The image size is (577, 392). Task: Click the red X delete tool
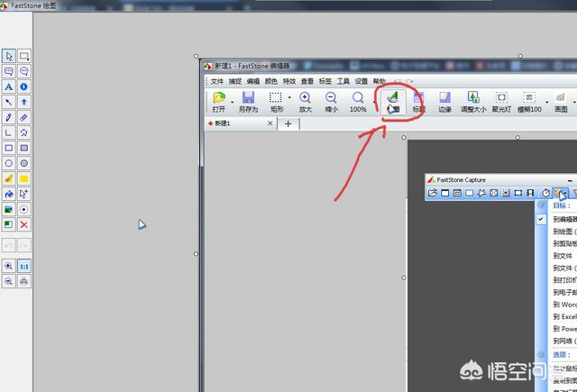[24, 224]
